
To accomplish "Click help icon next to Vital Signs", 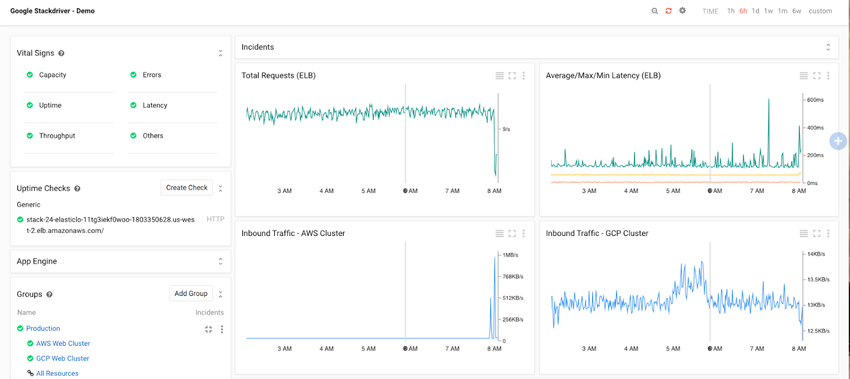I will click(x=61, y=53).
